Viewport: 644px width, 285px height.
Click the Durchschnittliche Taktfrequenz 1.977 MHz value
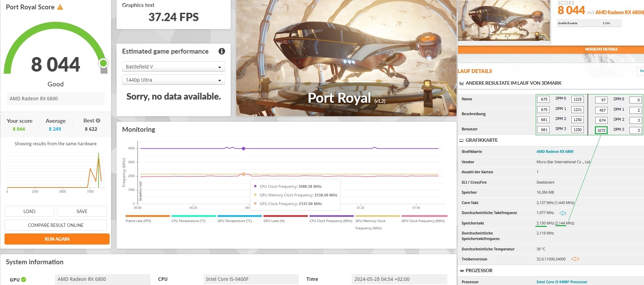(545, 213)
